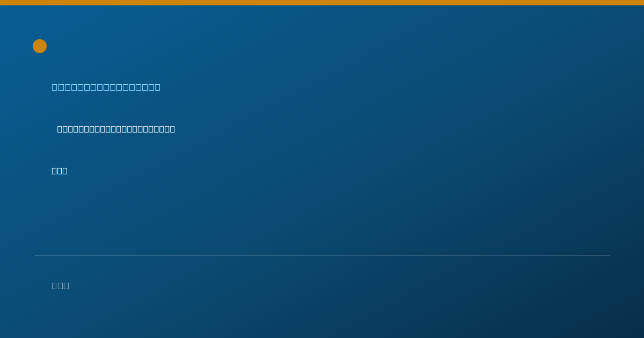The image size is (644, 338).
Task: Click the last box of the long white line
Action: (x=172, y=129)
